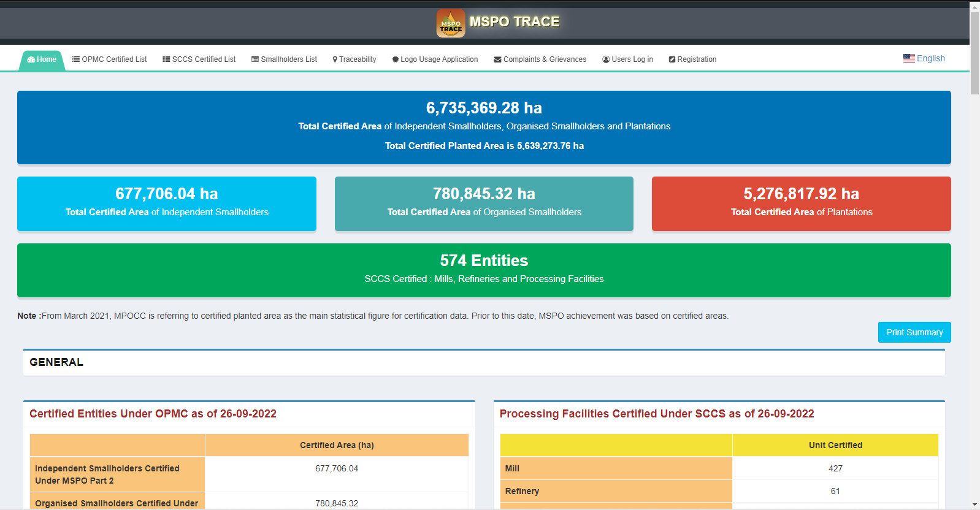The image size is (980, 510).
Task: Select the Independent Smallholders 677,706.04 ha card
Action: 167,204
